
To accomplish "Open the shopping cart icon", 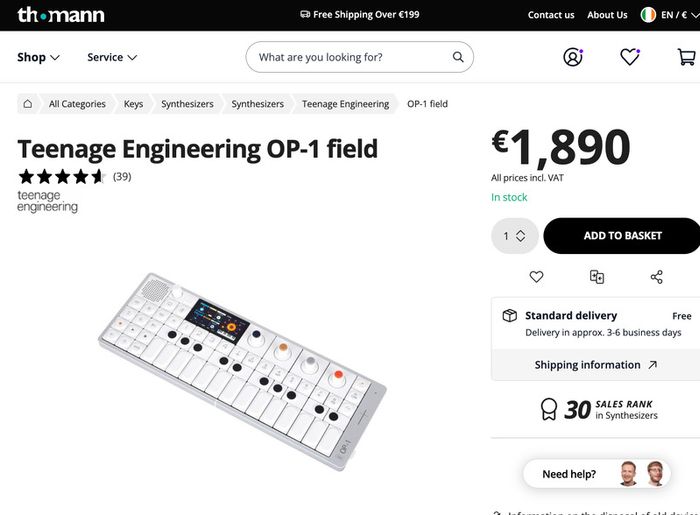I will pos(687,57).
